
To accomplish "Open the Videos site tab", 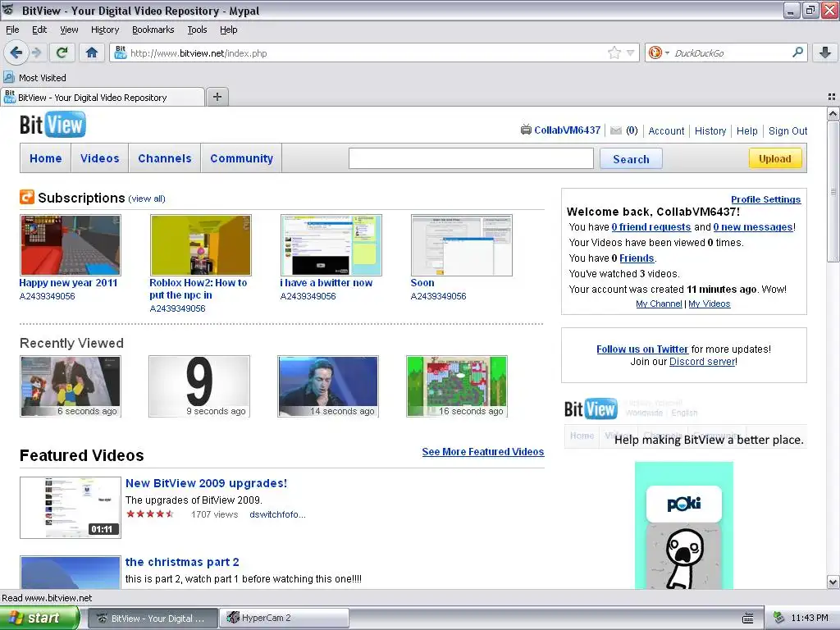I will 99,158.
